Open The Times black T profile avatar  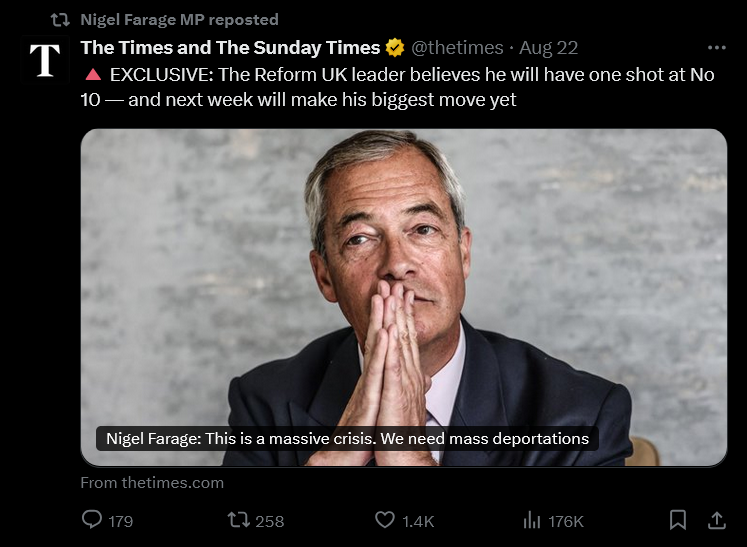coord(44,59)
